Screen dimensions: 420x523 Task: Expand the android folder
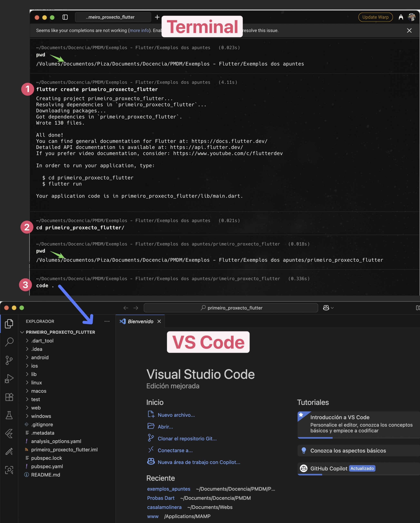(40, 358)
